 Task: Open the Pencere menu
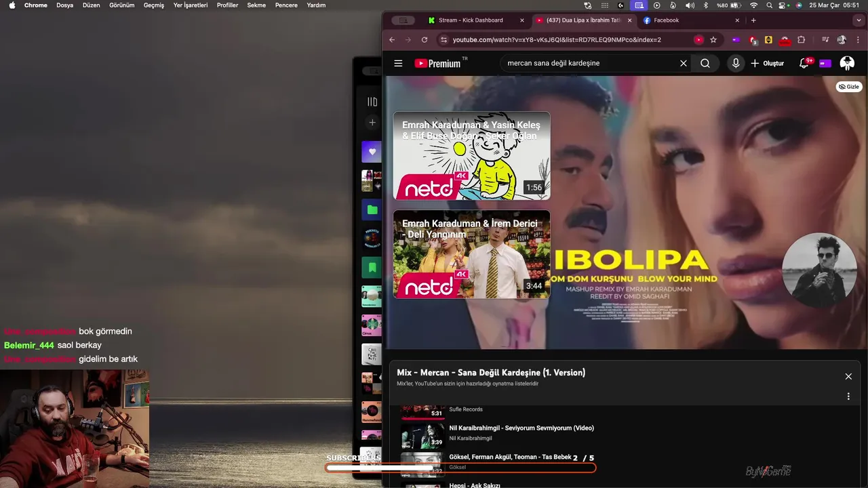coord(286,5)
